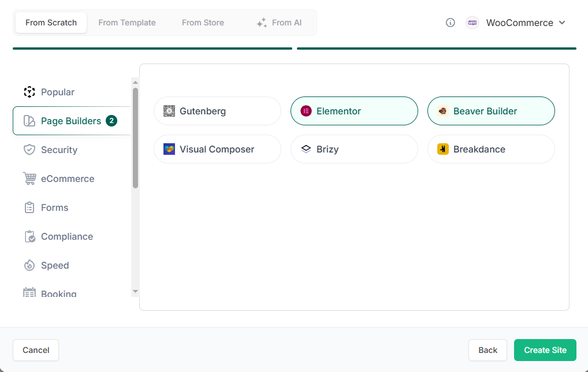Click the scrollbar down arrow

coord(135,291)
